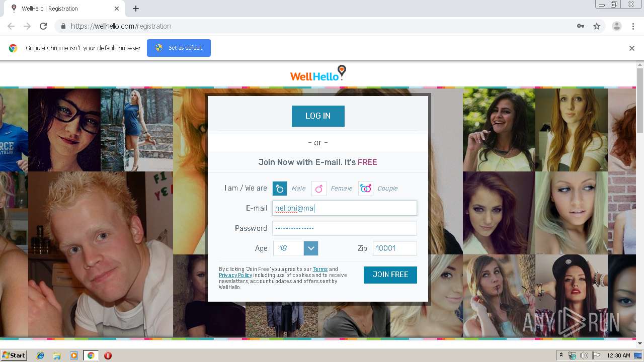Click the Chrome logo in infobar
The height and width of the screenshot is (362, 644).
click(x=13, y=48)
